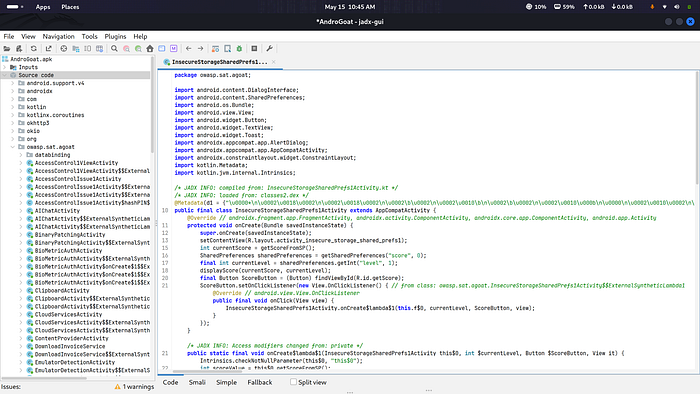Expand the okhttp3 package
Image resolution: width=700 pixels, height=394 pixels.
pyautogui.click(x=13, y=123)
